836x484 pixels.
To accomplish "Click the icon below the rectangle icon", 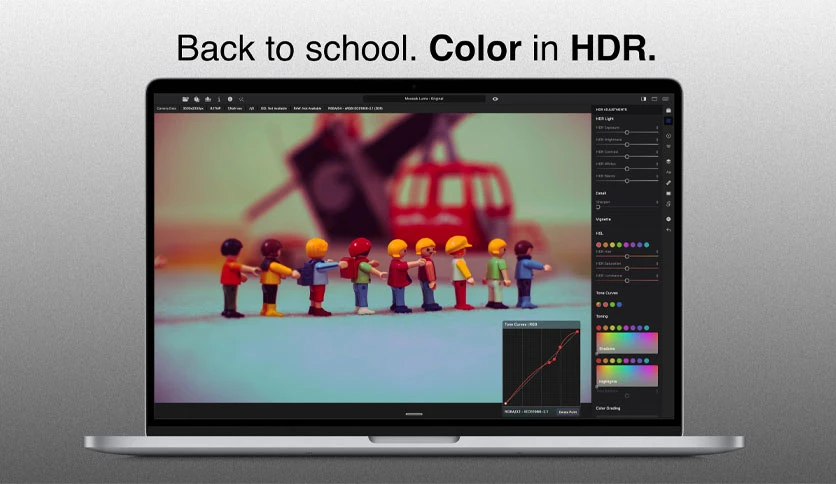I will (669, 204).
